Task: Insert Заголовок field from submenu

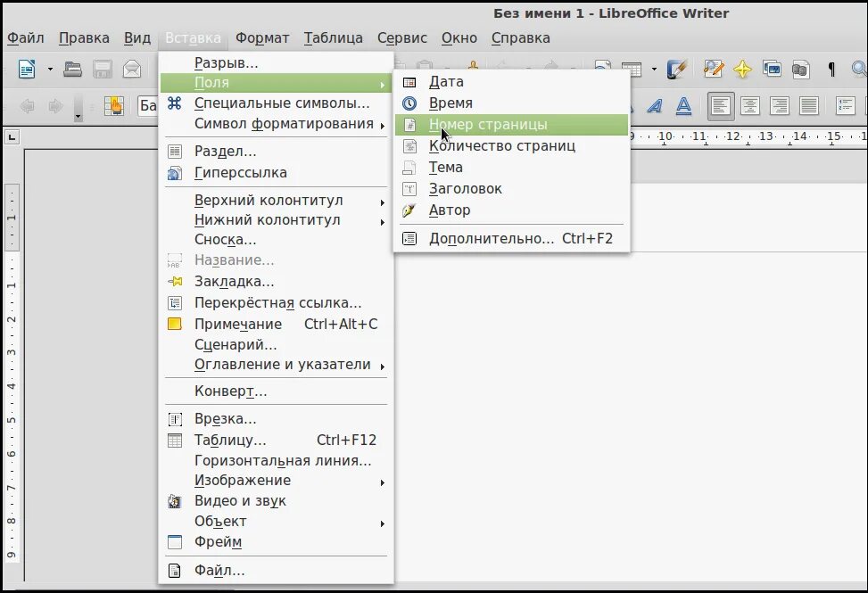Action: pyautogui.click(x=511, y=189)
